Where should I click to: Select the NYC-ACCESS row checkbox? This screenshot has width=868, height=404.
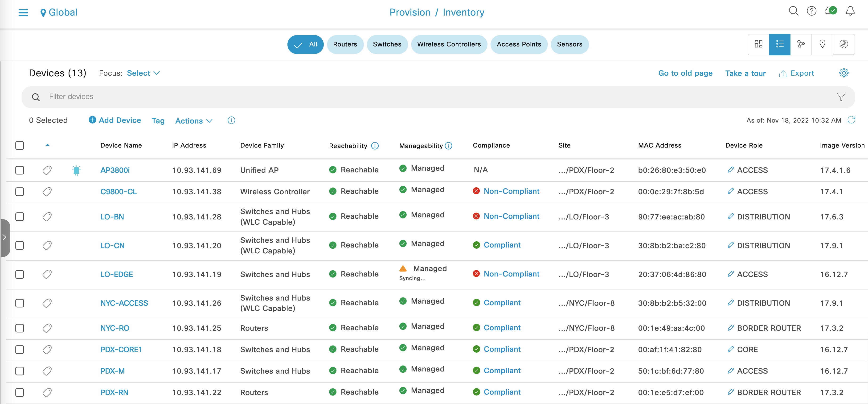[x=20, y=303]
